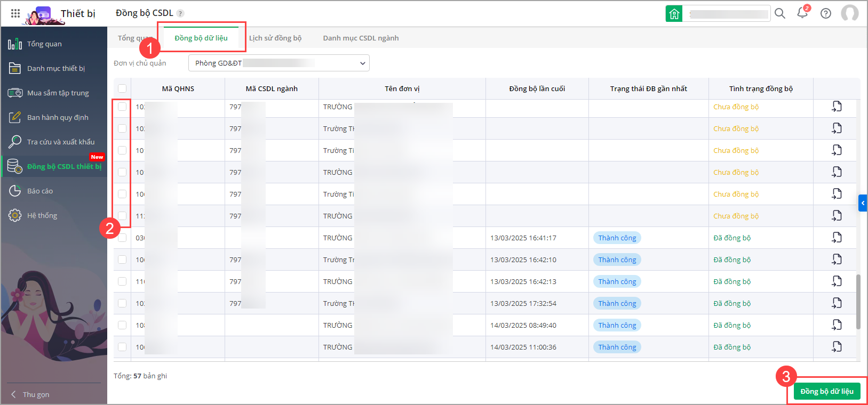Click sync icon for row synced 13/03/2025 16:41:17
The image size is (868, 405).
[x=837, y=238]
